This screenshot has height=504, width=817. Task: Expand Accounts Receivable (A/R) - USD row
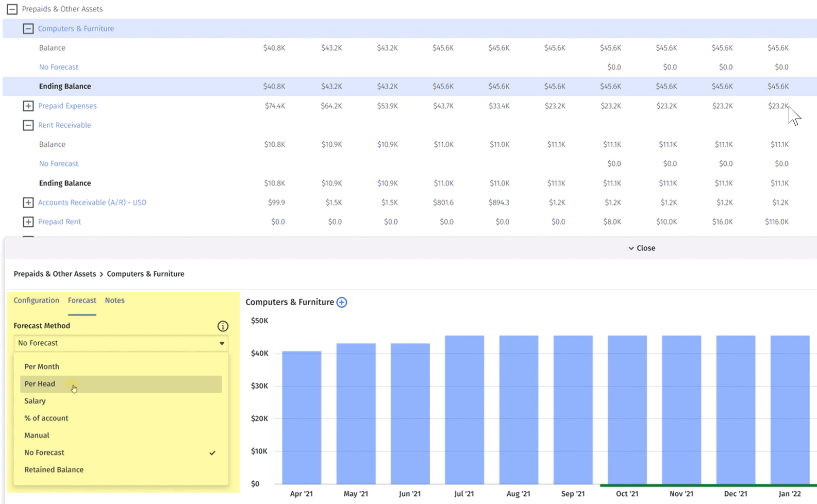click(28, 203)
